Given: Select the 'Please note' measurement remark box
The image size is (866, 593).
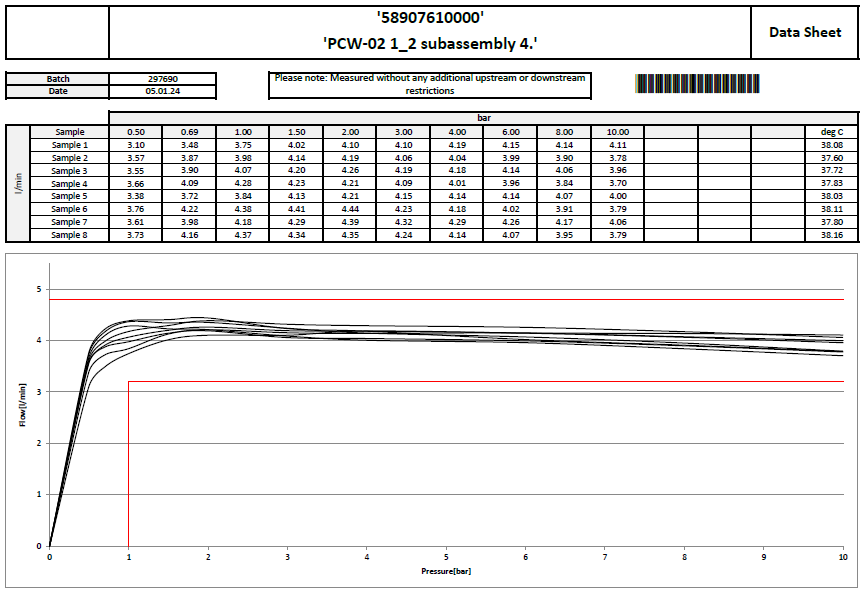Looking at the screenshot, I should tap(430, 84).
